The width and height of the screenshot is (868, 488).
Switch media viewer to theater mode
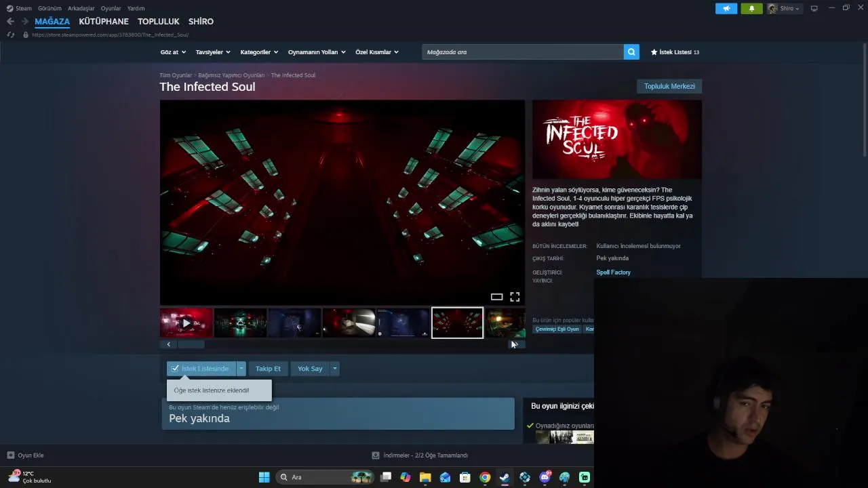click(496, 297)
